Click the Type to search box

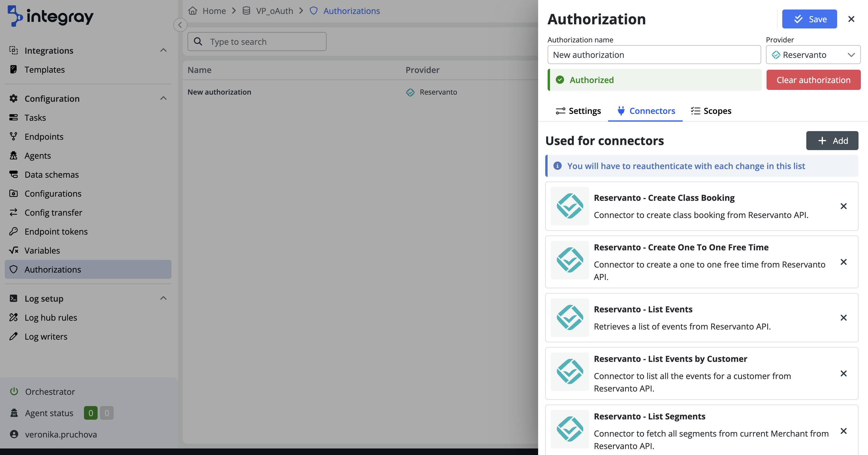pos(257,42)
